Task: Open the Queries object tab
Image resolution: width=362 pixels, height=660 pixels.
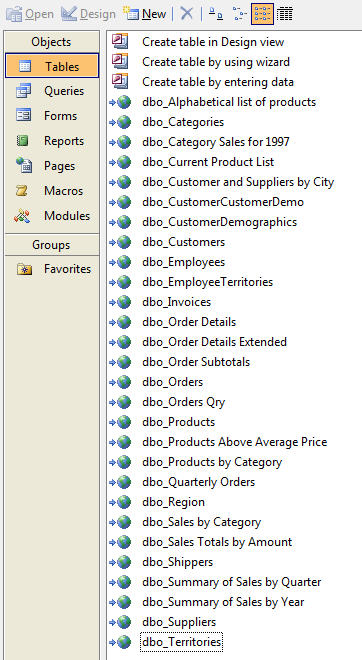Action: coord(52,91)
